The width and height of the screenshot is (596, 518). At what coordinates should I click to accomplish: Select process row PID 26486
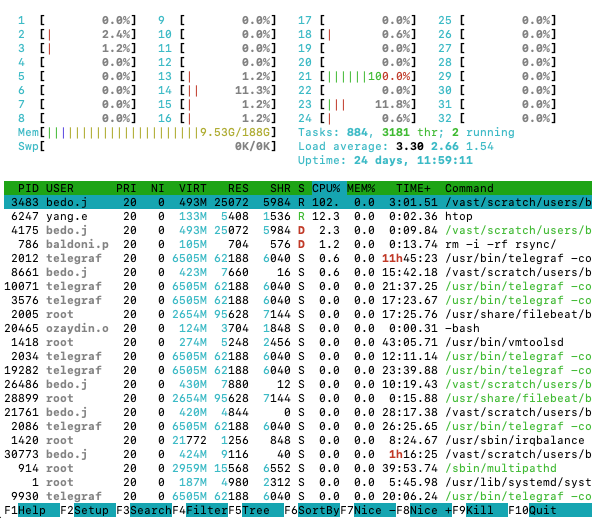298,384
